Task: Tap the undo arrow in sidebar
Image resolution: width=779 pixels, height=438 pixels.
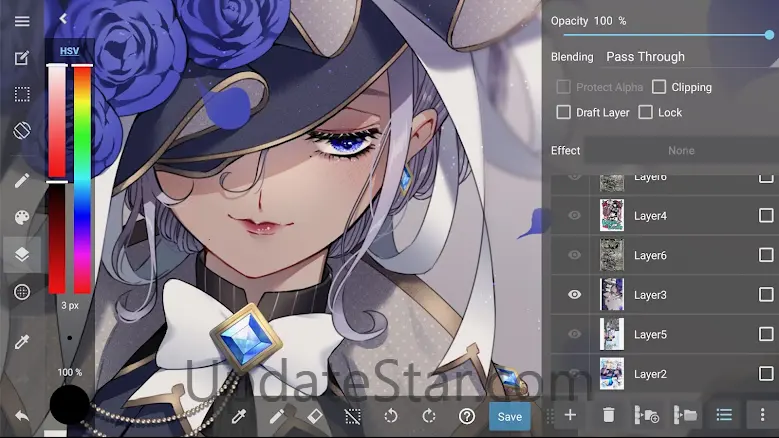Action: (x=22, y=415)
